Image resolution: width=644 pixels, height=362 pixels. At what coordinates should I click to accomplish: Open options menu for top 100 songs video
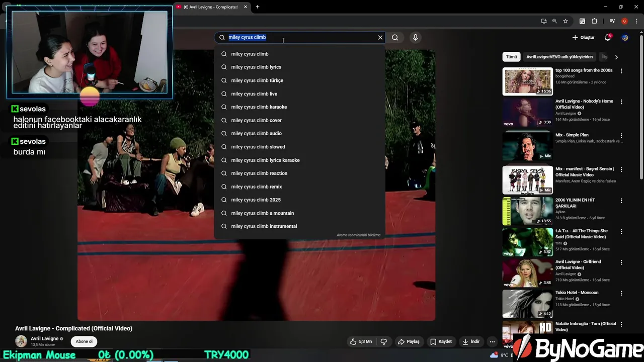click(x=621, y=71)
